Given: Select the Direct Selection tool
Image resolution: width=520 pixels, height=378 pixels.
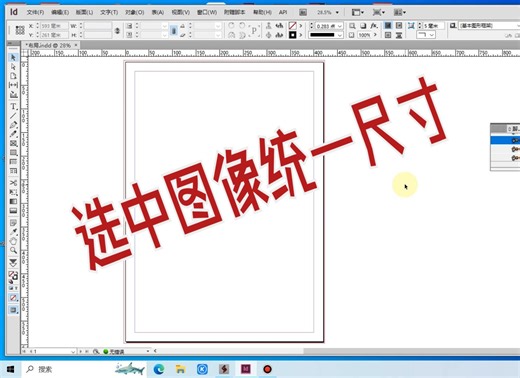Looking at the screenshot, I should pos(13,67).
